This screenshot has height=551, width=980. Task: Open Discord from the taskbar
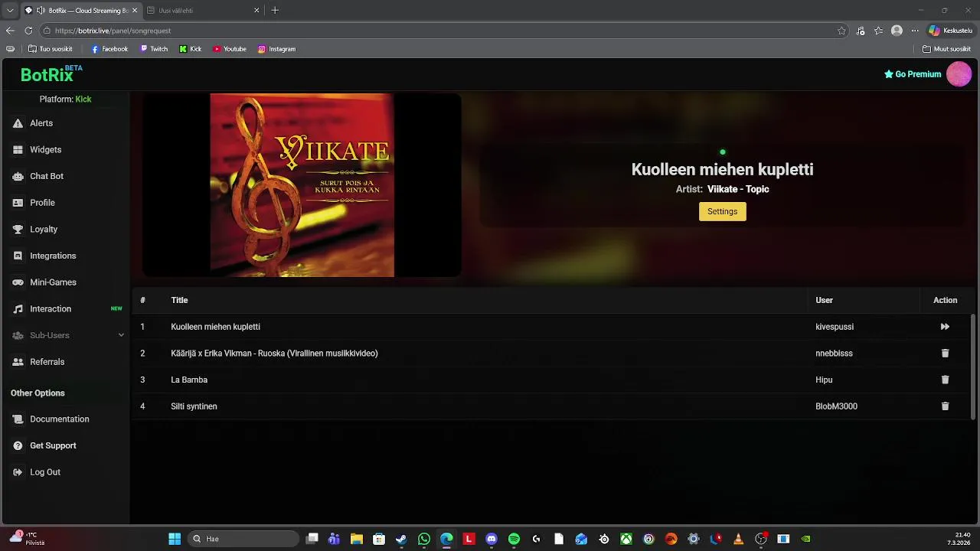[x=492, y=539]
